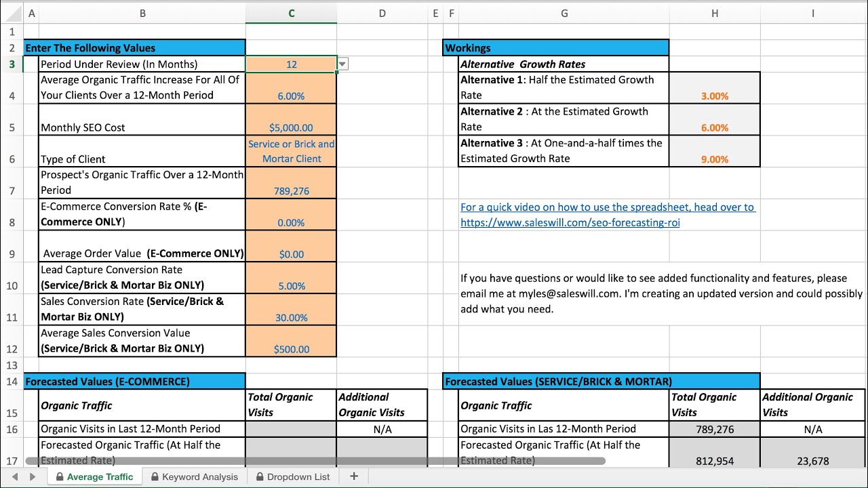
Task: Select the 'Monthly SEO Cost' label cell
Action: [x=142, y=119]
